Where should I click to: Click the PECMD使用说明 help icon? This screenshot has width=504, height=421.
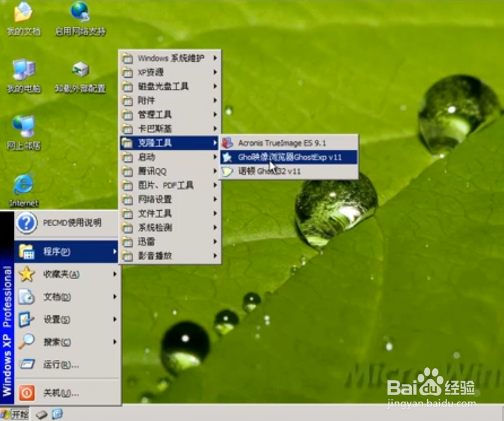26,223
